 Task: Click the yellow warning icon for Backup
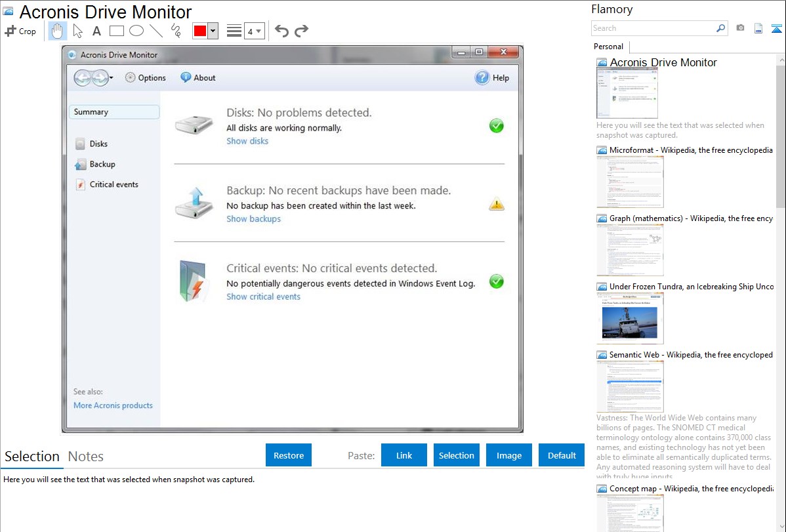click(x=496, y=204)
